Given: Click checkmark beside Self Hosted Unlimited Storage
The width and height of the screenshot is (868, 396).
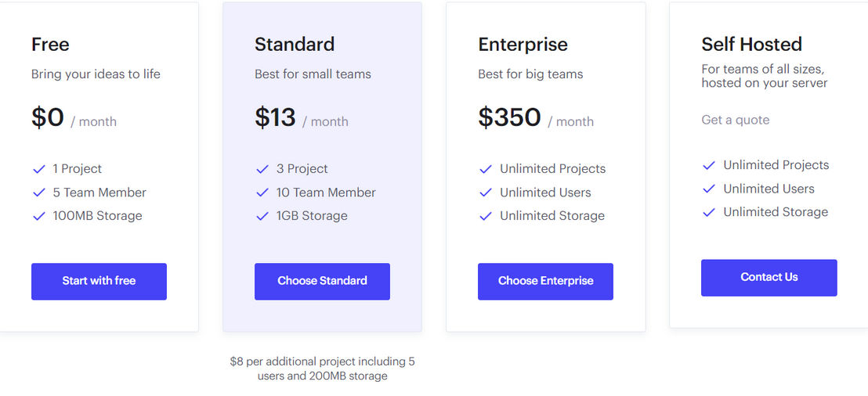Looking at the screenshot, I should [x=709, y=212].
